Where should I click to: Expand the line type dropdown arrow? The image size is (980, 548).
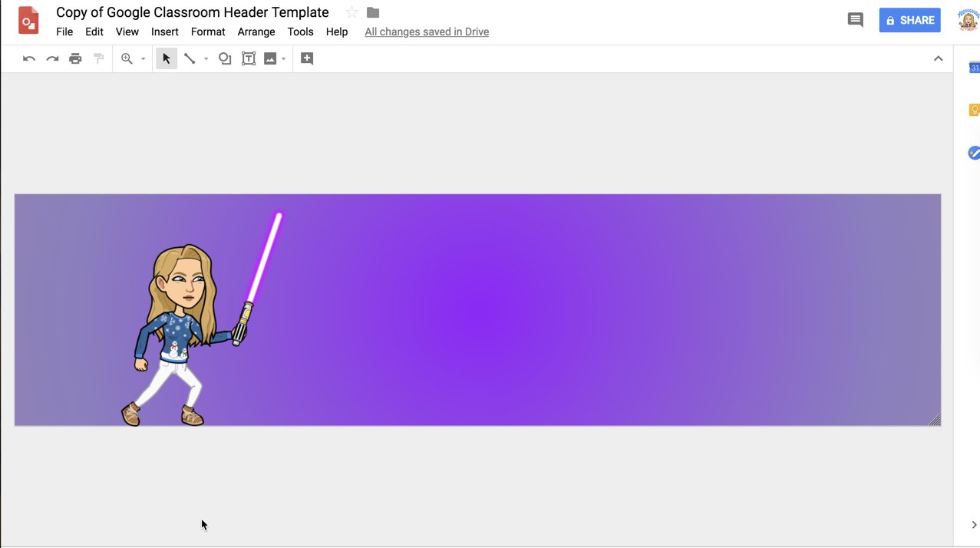pyautogui.click(x=206, y=59)
